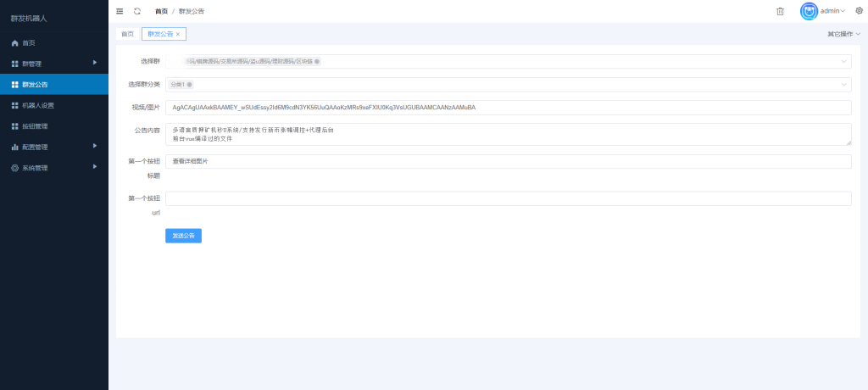Open the 选择群分类 dropdown arrow
The height and width of the screenshot is (390, 868).
tap(843, 85)
